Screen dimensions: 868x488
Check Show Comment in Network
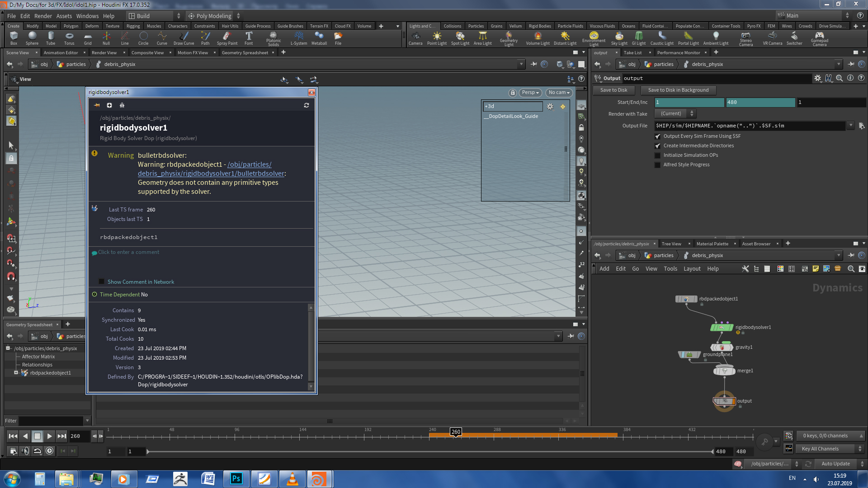102,282
